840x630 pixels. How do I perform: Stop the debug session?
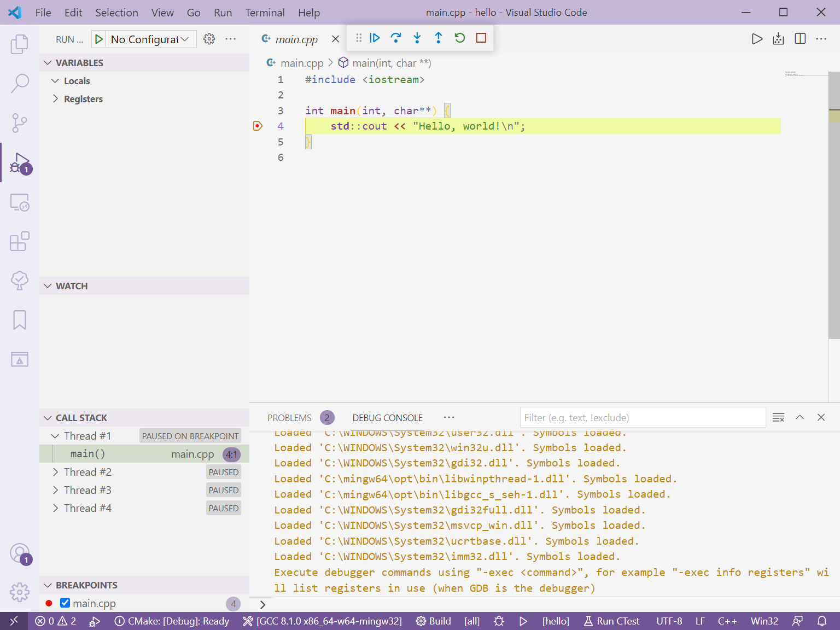(481, 38)
